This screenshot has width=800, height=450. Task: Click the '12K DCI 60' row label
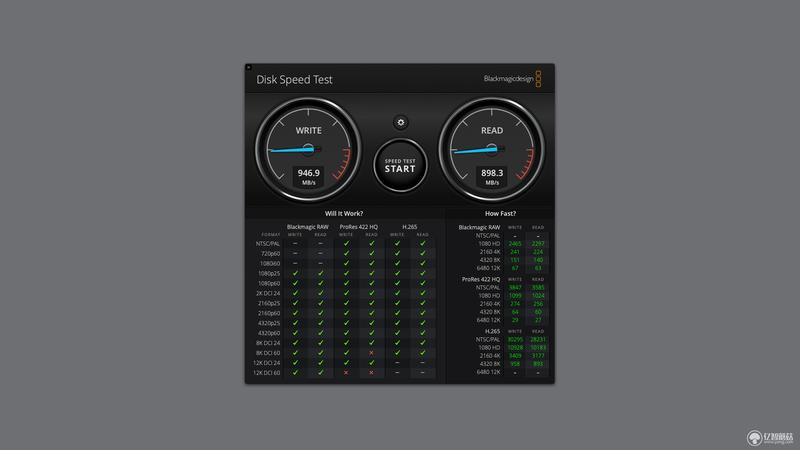point(266,373)
